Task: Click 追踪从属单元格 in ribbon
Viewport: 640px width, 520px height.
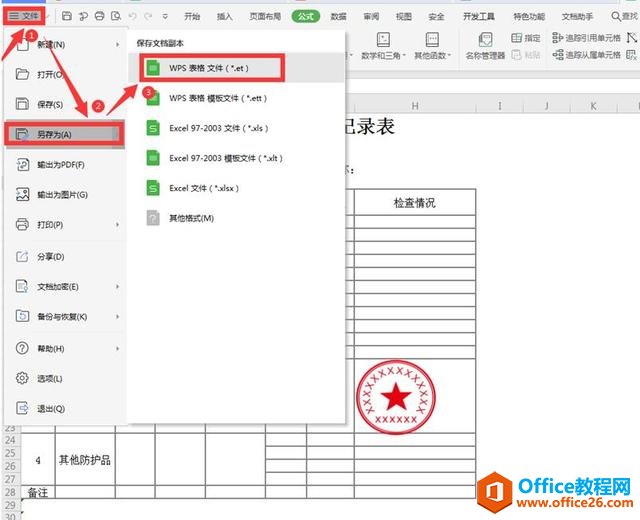Action: (x=586, y=55)
